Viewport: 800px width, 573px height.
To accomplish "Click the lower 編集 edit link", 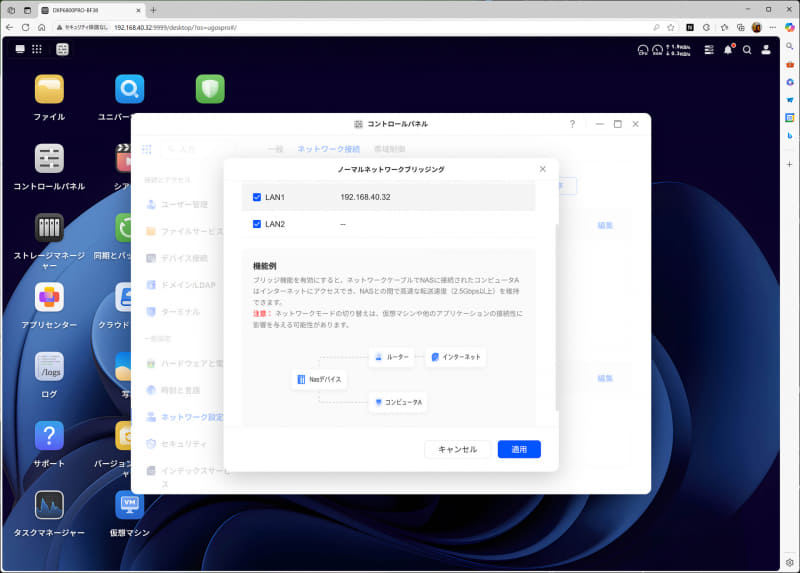I will [x=605, y=378].
